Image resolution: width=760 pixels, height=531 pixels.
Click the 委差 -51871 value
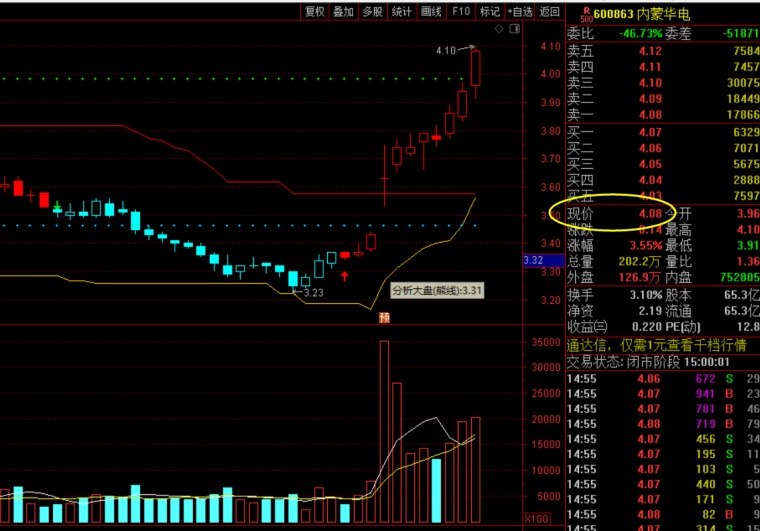741,33
